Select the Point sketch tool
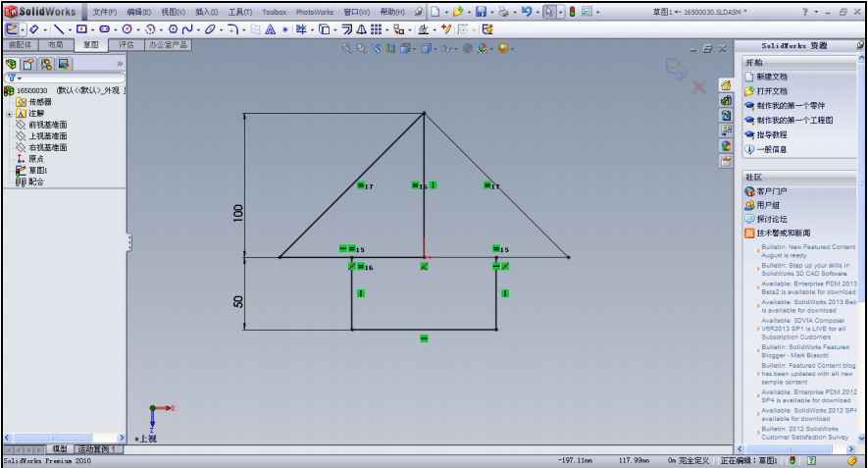Image resolution: width=868 pixels, height=468 pixels. pyautogui.click(x=285, y=29)
